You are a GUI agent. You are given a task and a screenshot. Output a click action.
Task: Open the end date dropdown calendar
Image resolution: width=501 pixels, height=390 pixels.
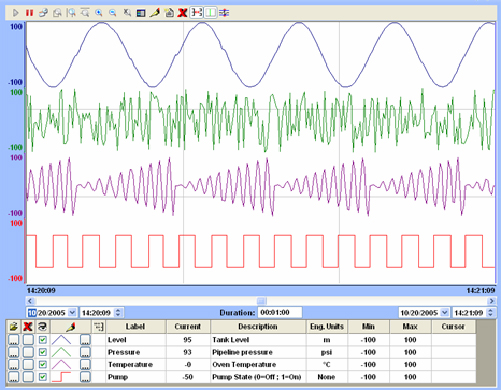pyautogui.click(x=444, y=313)
